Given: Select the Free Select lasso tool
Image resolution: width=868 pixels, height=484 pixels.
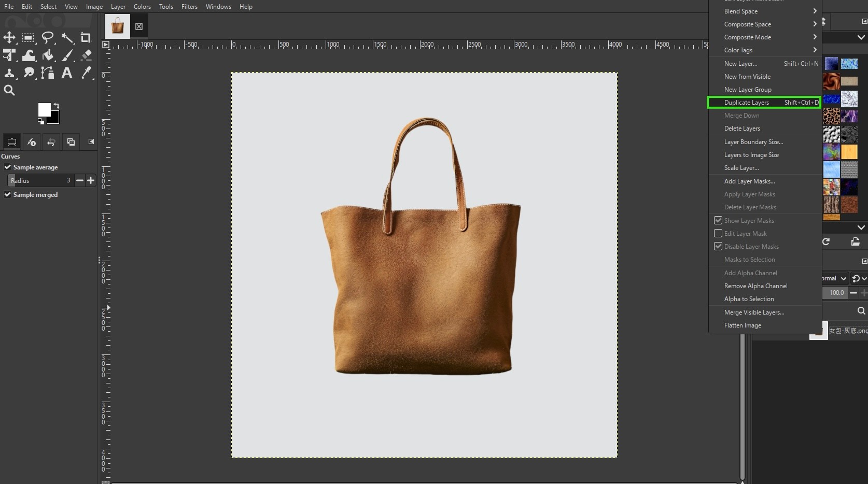Looking at the screenshot, I should click(x=48, y=37).
